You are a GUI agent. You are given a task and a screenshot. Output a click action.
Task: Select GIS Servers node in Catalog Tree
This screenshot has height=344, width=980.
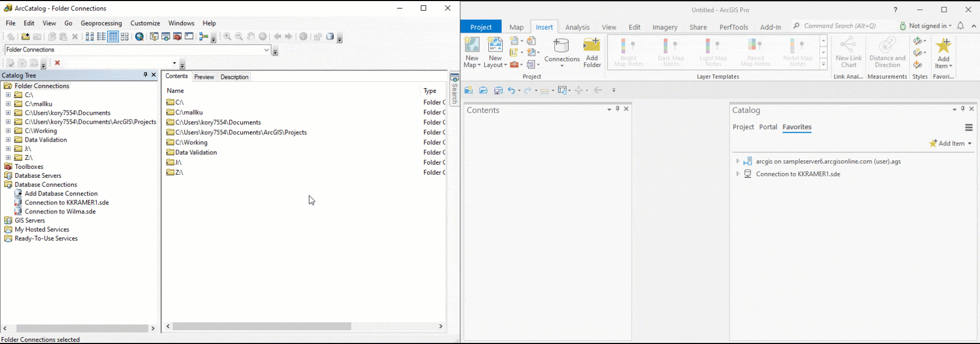click(30, 220)
